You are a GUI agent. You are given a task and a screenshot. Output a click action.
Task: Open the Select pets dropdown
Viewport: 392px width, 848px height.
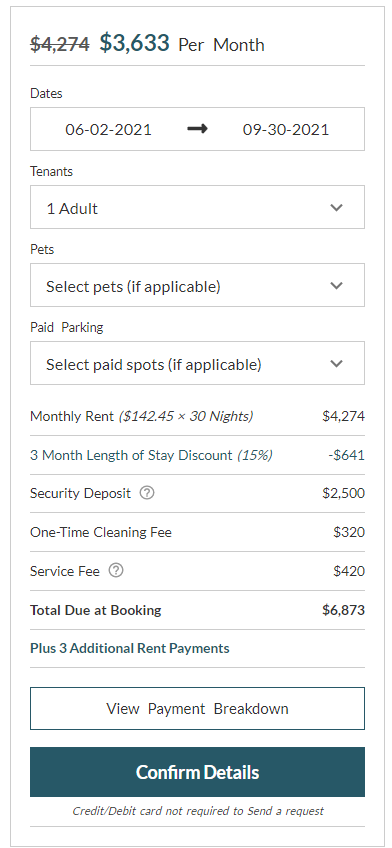(197, 285)
